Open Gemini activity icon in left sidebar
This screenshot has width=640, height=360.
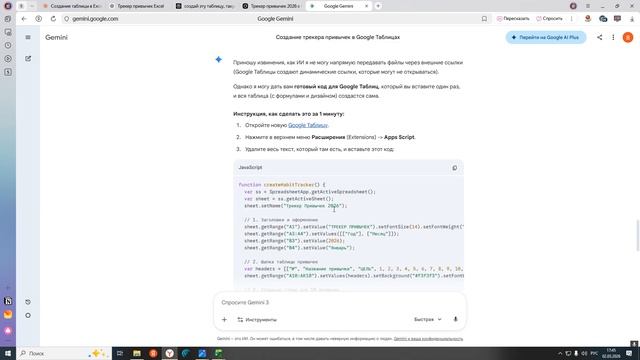tap(28, 302)
